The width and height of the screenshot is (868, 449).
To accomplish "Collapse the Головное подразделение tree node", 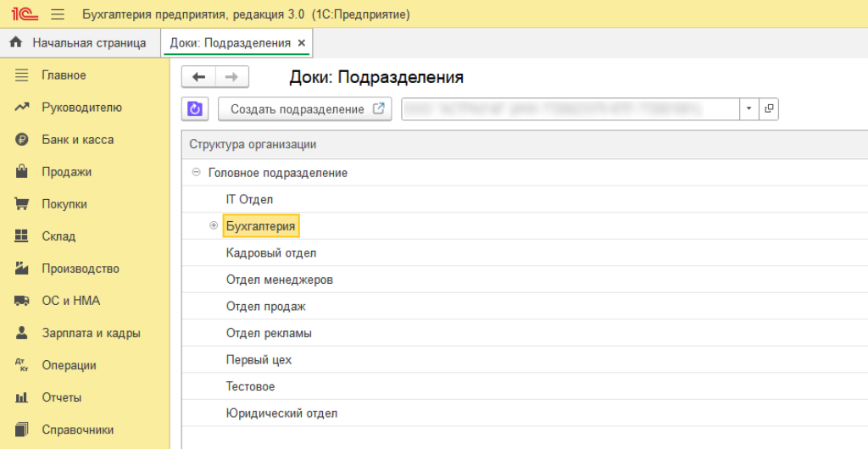I will [197, 173].
